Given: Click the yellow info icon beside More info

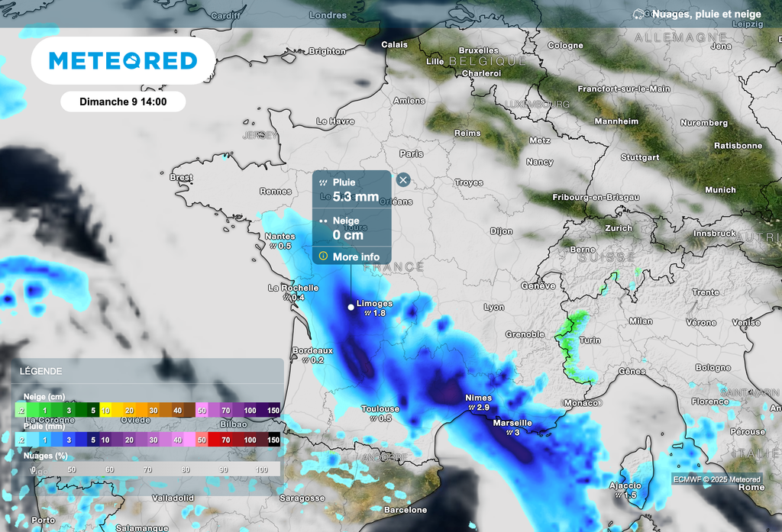Looking at the screenshot, I should tap(324, 256).
